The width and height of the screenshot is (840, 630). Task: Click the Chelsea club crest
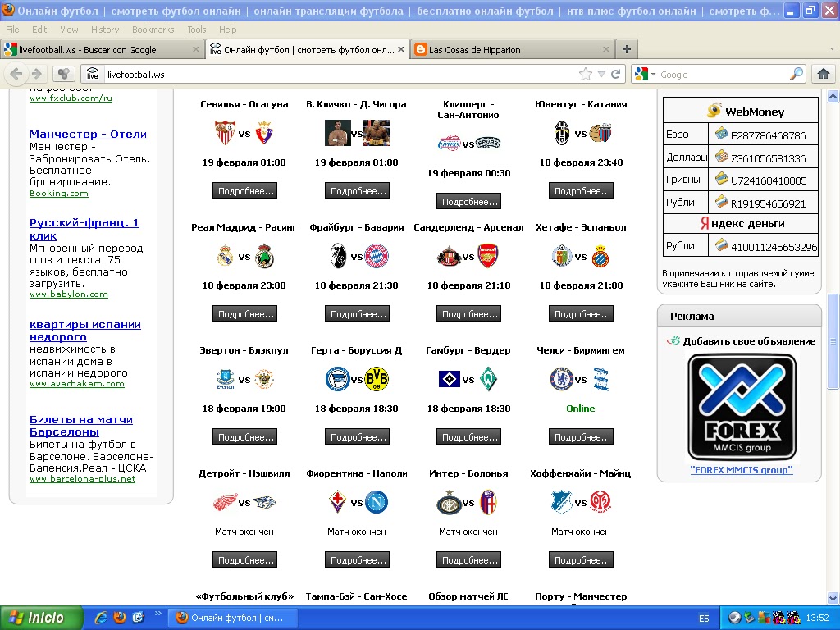(561, 379)
